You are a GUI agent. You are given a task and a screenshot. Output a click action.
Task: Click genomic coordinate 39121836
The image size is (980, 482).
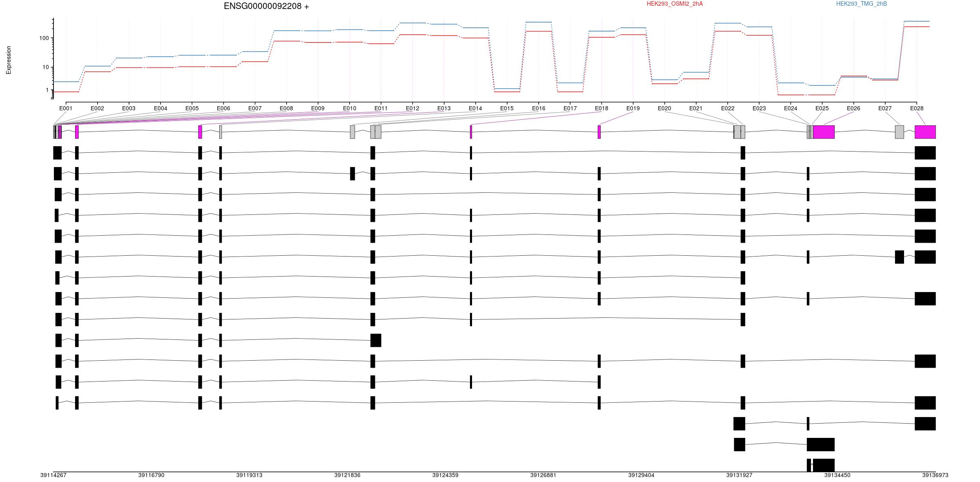click(347, 475)
